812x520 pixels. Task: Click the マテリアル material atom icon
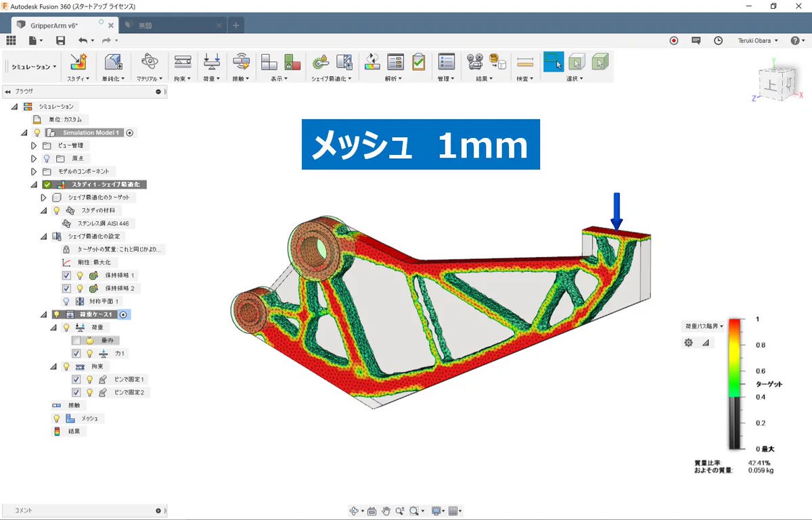pos(149,63)
